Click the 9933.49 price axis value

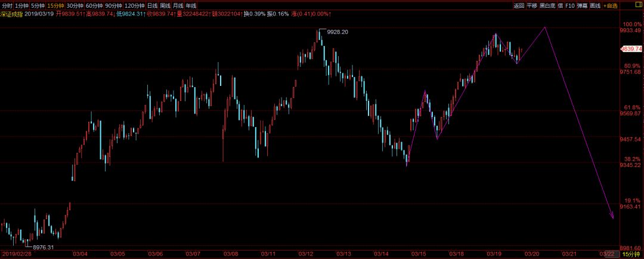pos(631,30)
